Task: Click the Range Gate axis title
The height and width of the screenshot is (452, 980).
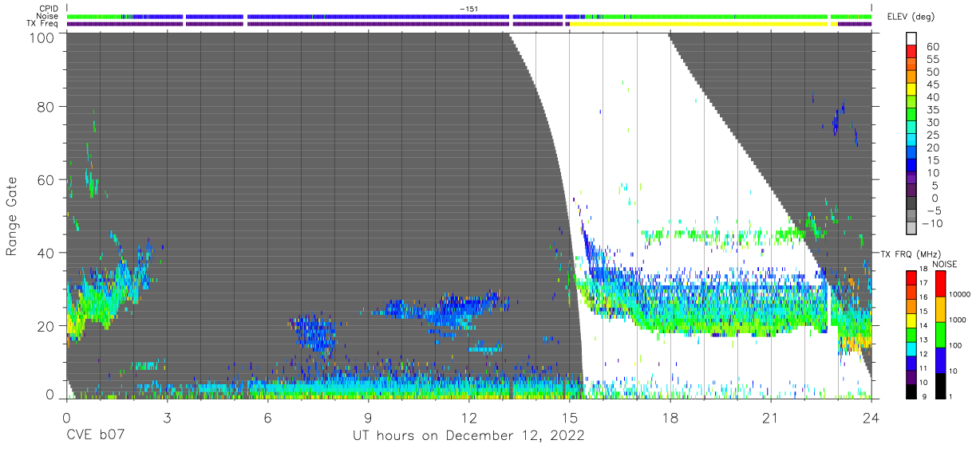Action: [x=12, y=215]
